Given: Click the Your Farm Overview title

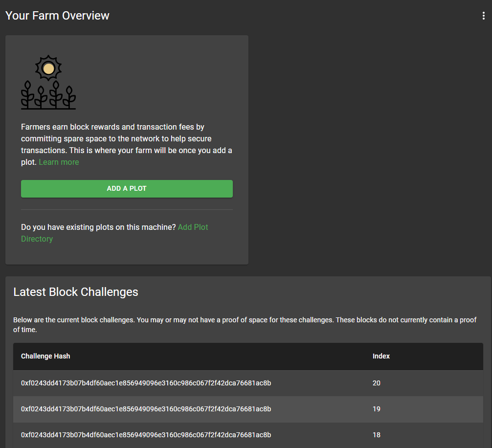Looking at the screenshot, I should point(57,16).
